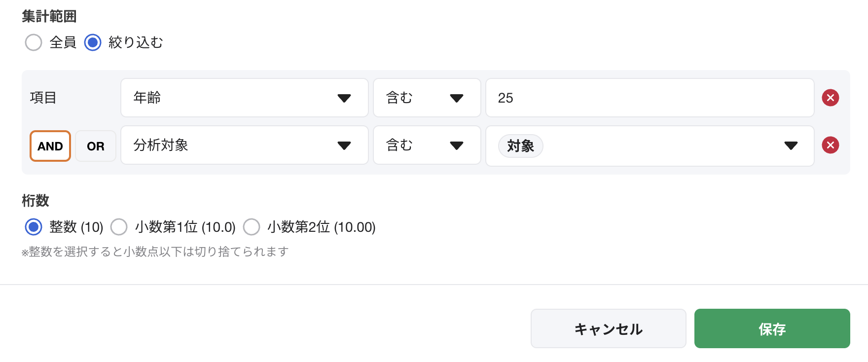Image resolution: width=868 pixels, height=362 pixels.
Task: Switch the condition operator to AND
Action: coord(50,146)
